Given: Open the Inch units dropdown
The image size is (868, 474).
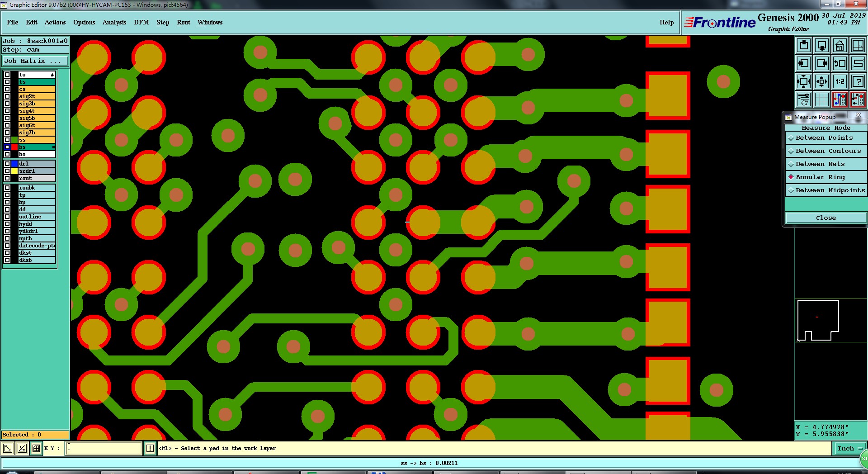Looking at the screenshot, I should click(849, 449).
